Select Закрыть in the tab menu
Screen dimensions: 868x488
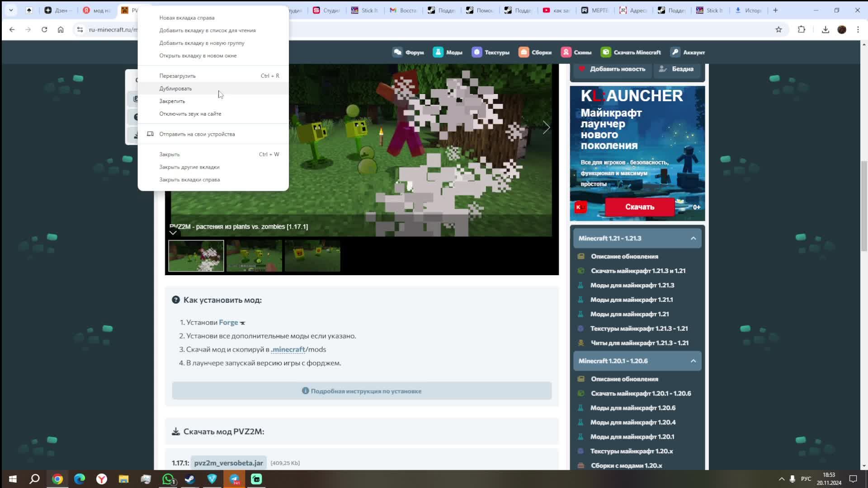[213, 155]
